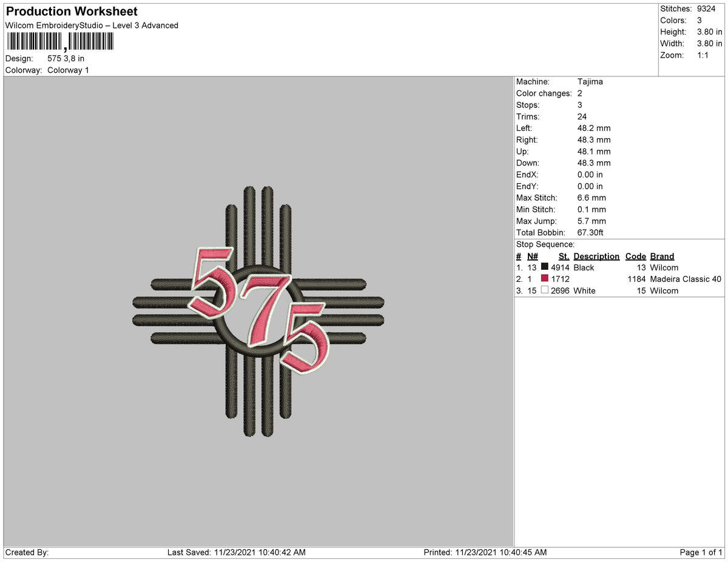
Task: Click the 575 embroidery design preview
Action: click(258, 312)
